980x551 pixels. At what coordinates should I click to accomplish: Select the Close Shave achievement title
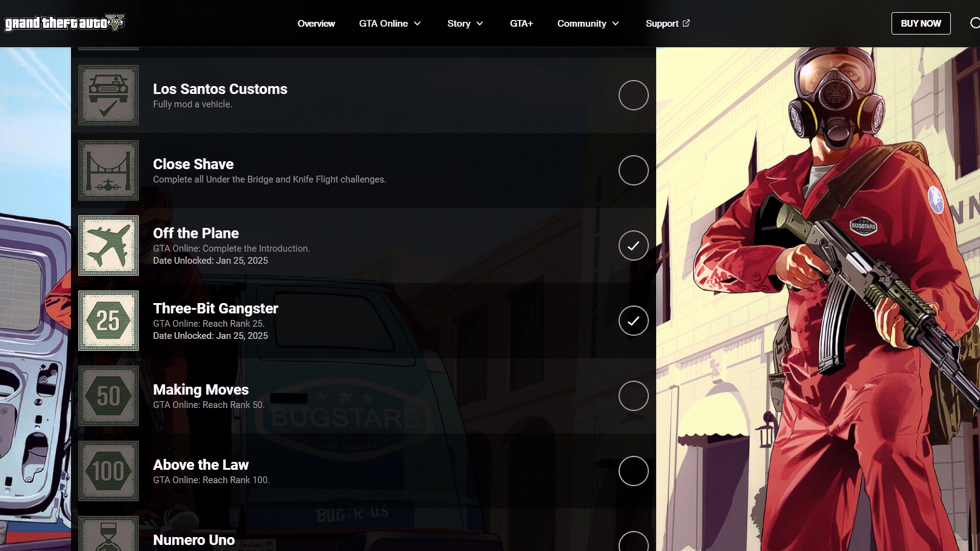click(193, 164)
